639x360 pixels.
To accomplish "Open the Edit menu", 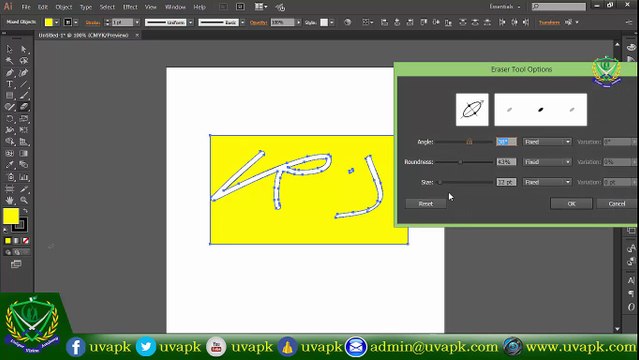I will click(42, 7).
